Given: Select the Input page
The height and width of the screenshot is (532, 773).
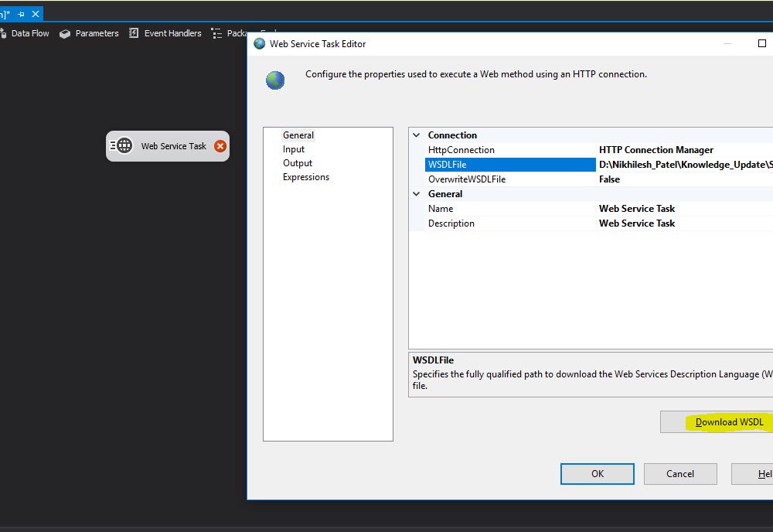Looking at the screenshot, I should (x=294, y=149).
